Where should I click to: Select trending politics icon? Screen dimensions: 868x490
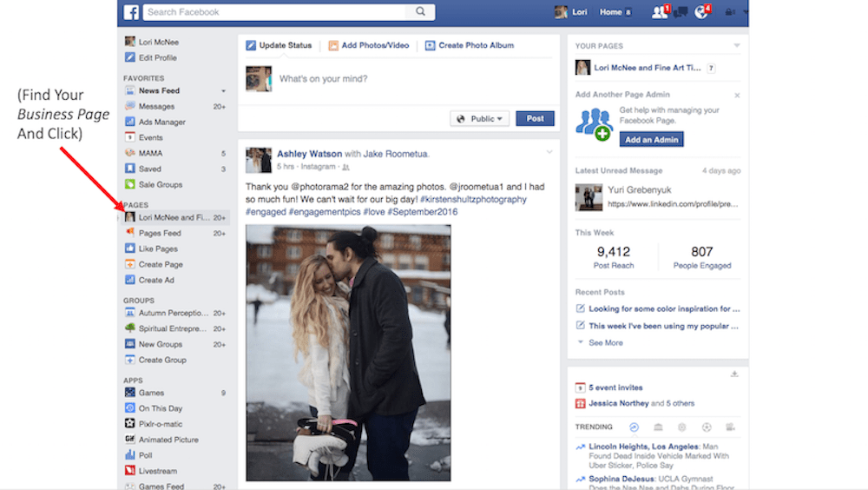(658, 427)
